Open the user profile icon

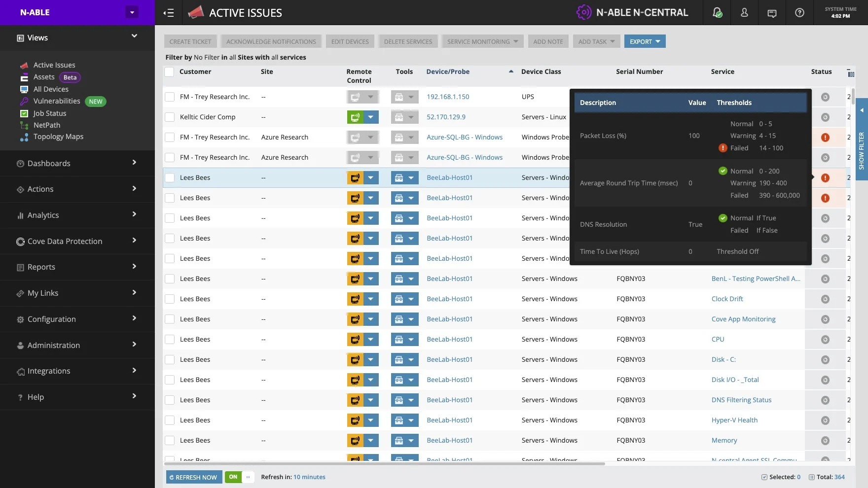744,13
